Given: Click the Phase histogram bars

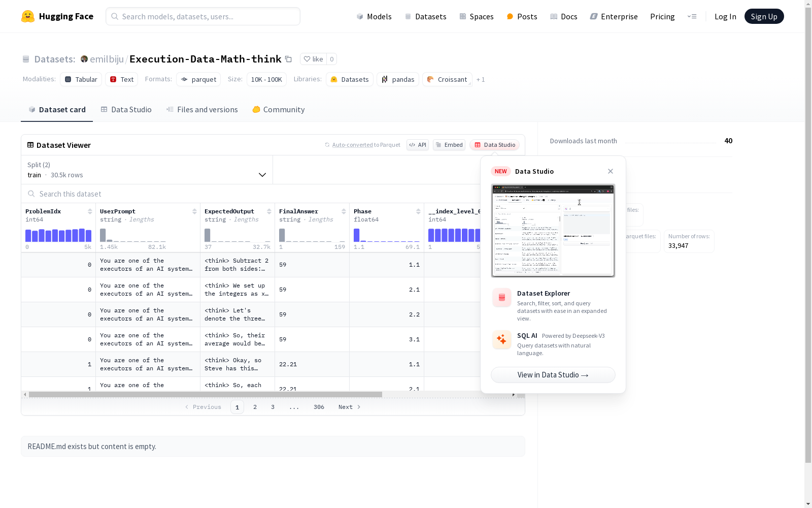Looking at the screenshot, I should click(387, 235).
